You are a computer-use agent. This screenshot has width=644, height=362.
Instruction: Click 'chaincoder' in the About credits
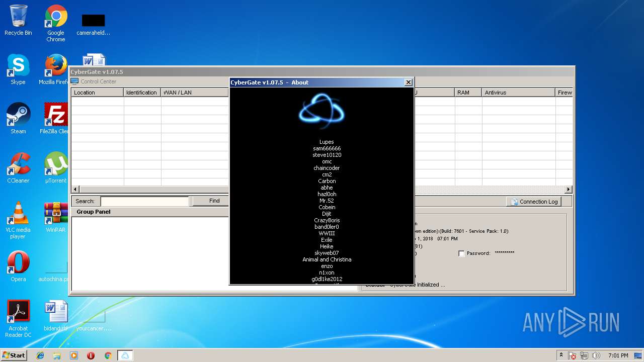pos(327,168)
